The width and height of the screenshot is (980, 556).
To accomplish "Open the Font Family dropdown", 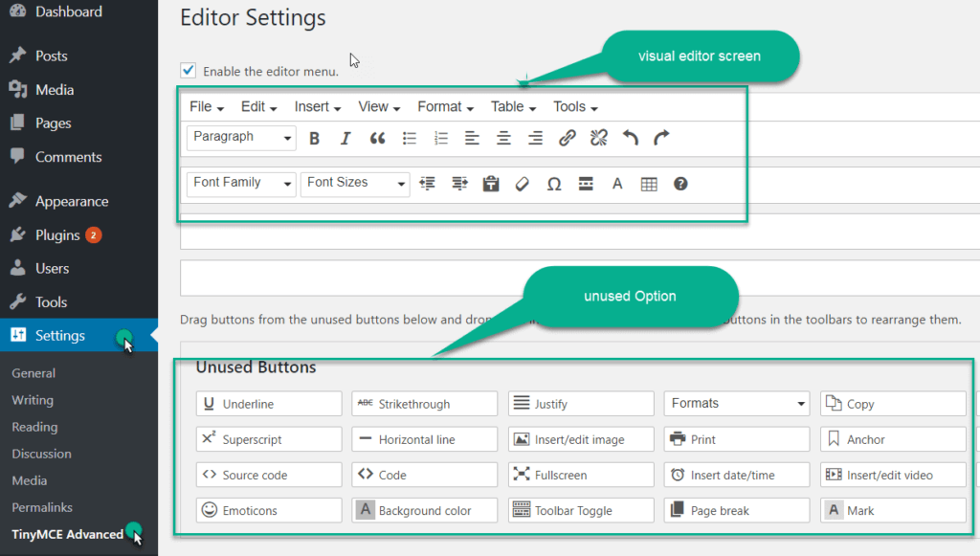I will (240, 183).
